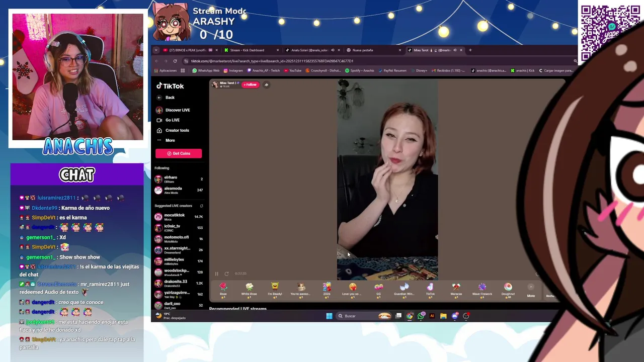Open the YouTube bookmark

pos(292,70)
